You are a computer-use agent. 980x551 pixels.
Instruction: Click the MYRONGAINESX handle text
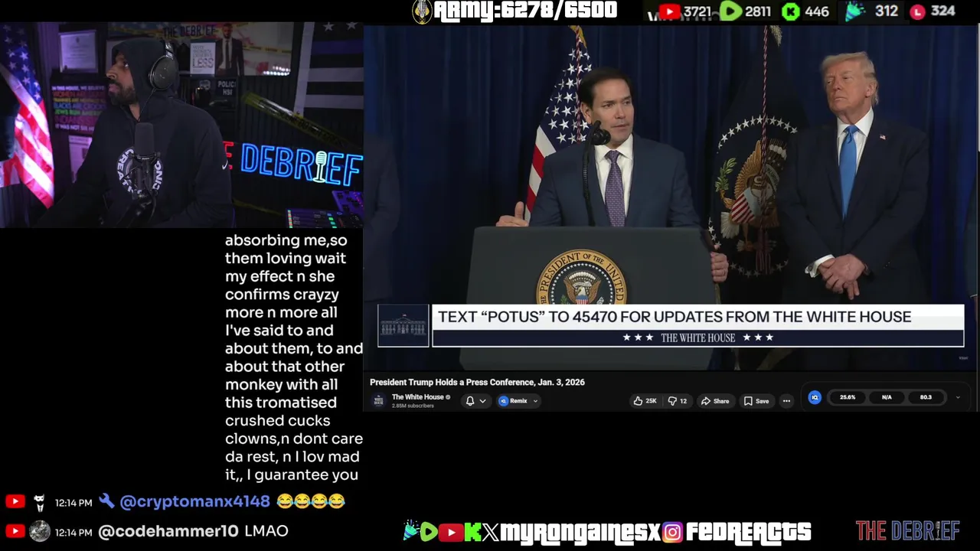tap(582, 532)
